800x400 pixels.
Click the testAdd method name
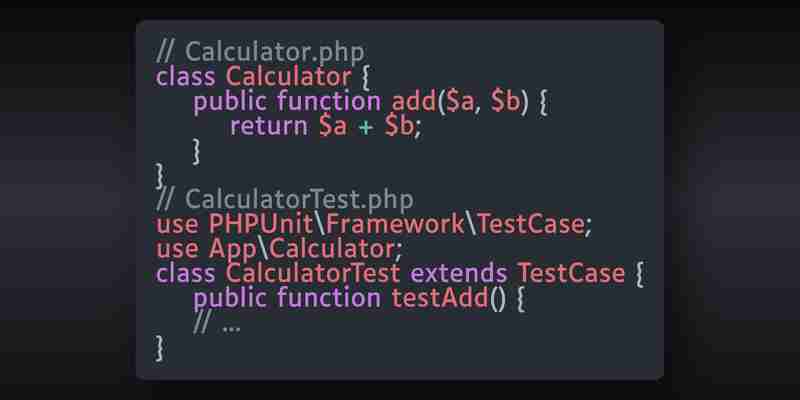[440, 297]
